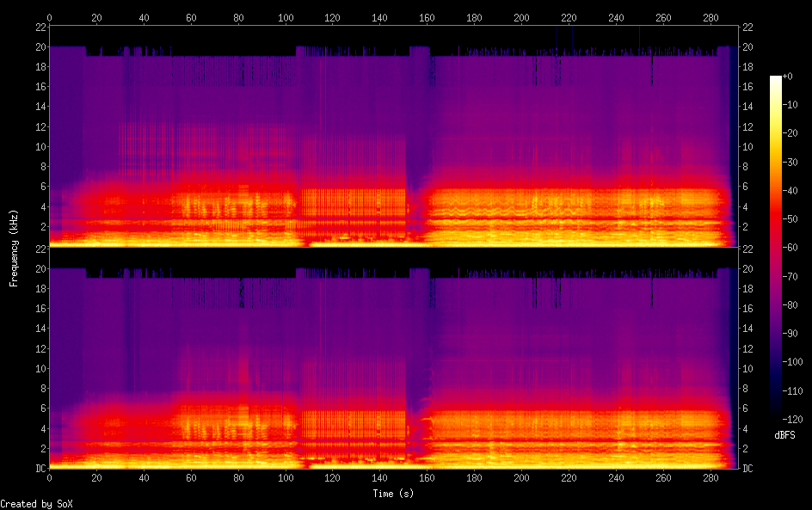Select the "-40" value on the dBFS scale

[790, 191]
